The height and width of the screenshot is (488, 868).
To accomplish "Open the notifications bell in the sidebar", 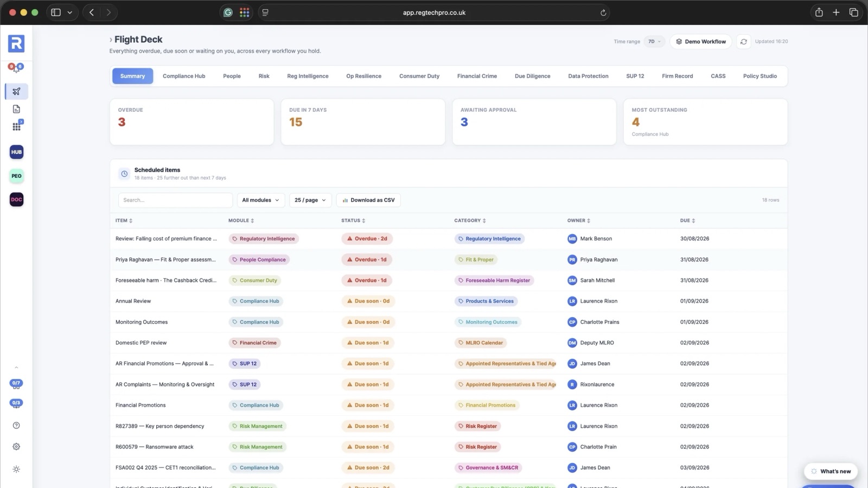I will pos(16,68).
